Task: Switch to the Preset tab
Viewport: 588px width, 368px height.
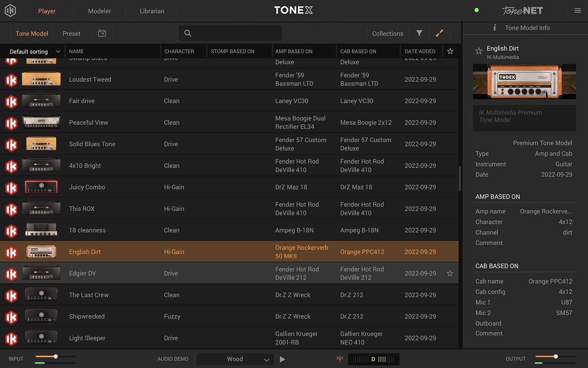Action: tap(71, 33)
